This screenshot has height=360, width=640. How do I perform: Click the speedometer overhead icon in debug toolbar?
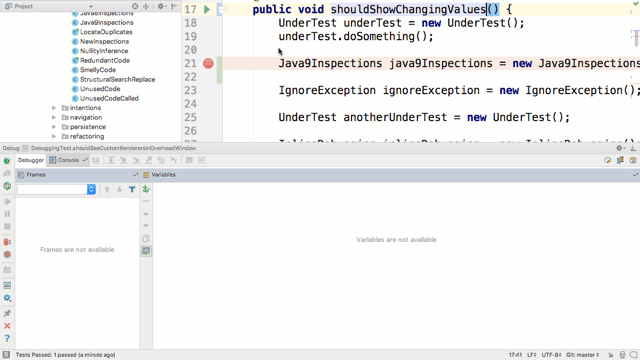(607, 160)
